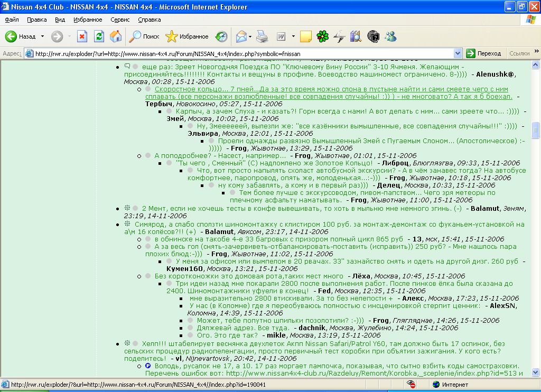
Task: Expand the Mail button dropdown arrow
Action: [250, 36]
